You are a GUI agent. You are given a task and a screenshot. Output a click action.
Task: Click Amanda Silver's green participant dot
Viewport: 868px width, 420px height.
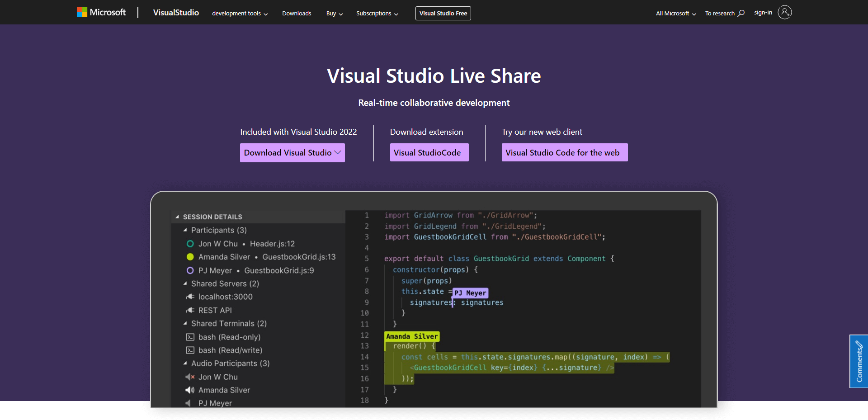[190, 257]
